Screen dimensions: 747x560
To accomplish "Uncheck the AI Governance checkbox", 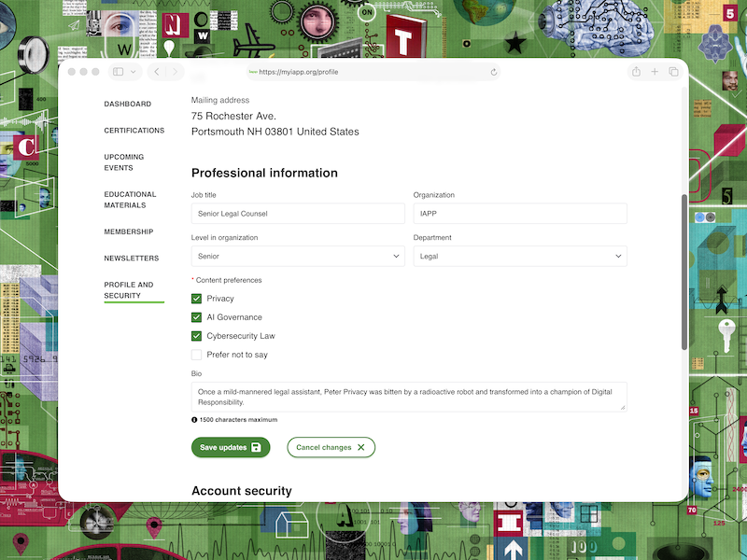I will (196, 317).
